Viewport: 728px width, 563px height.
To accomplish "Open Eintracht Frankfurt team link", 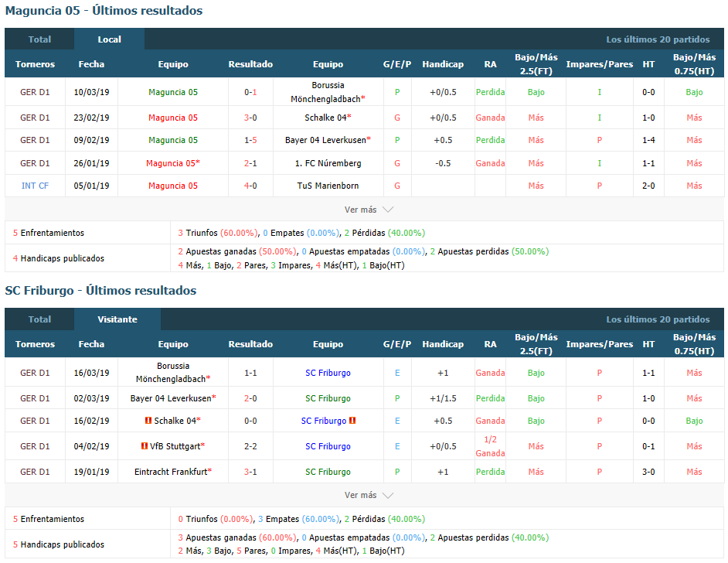I will (172, 472).
